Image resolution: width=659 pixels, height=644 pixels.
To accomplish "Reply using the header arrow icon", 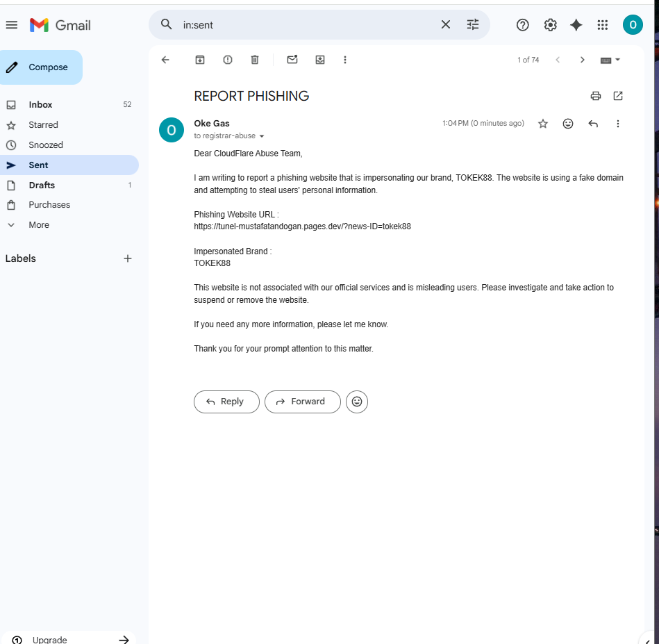I will coord(593,124).
